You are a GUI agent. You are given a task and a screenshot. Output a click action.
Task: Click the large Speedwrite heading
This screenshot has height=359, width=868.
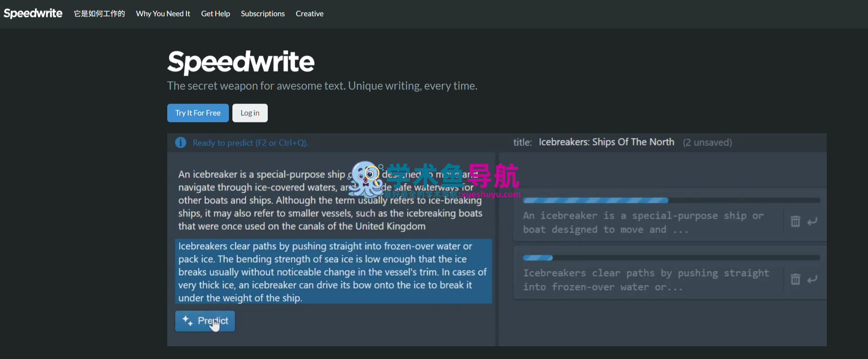241,62
